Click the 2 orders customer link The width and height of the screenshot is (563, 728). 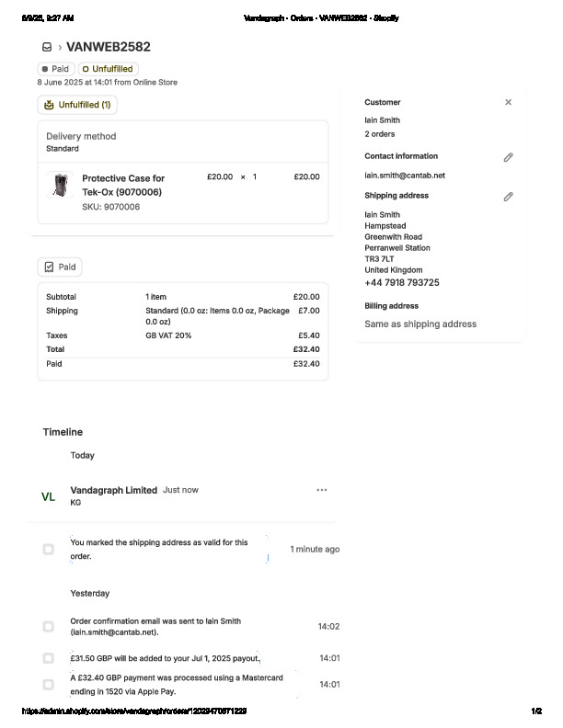click(x=379, y=134)
